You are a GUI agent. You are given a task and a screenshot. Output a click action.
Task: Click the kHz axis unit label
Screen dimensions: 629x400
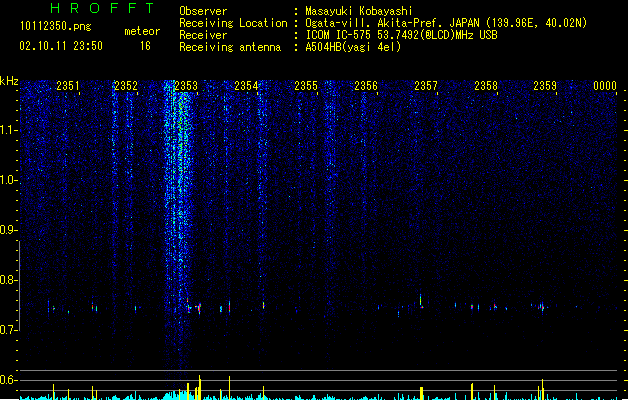coord(9,81)
